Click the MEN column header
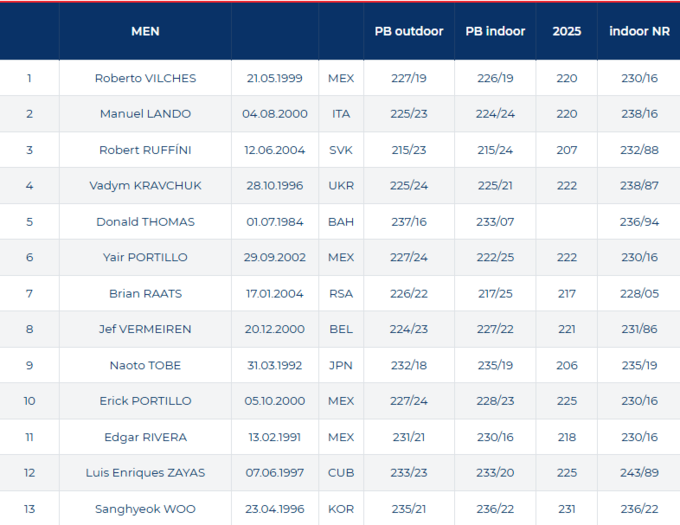This screenshot has width=680, height=525. [x=145, y=31]
